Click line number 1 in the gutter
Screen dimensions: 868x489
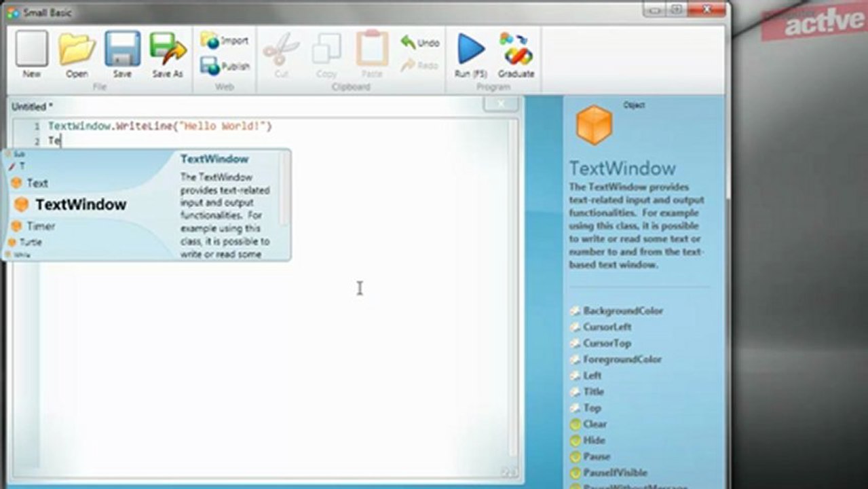[37, 127]
